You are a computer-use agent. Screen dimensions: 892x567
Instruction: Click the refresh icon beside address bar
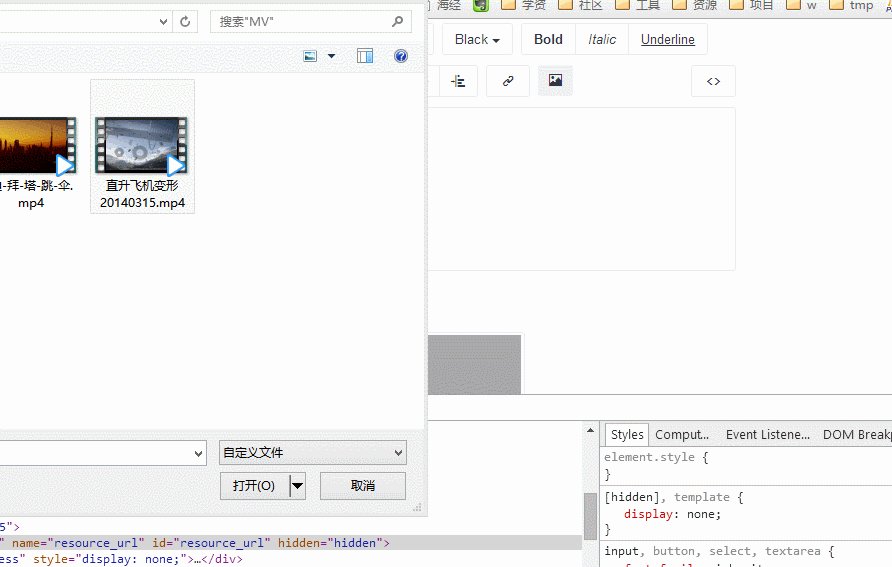click(185, 21)
